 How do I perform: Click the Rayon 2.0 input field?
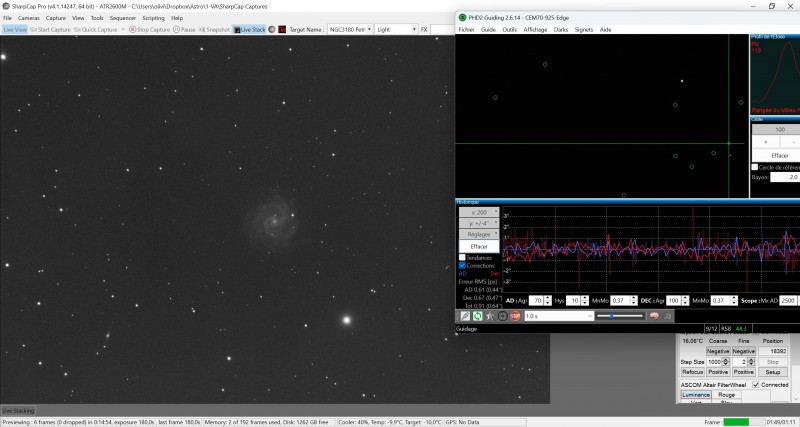pyautogui.click(x=785, y=177)
